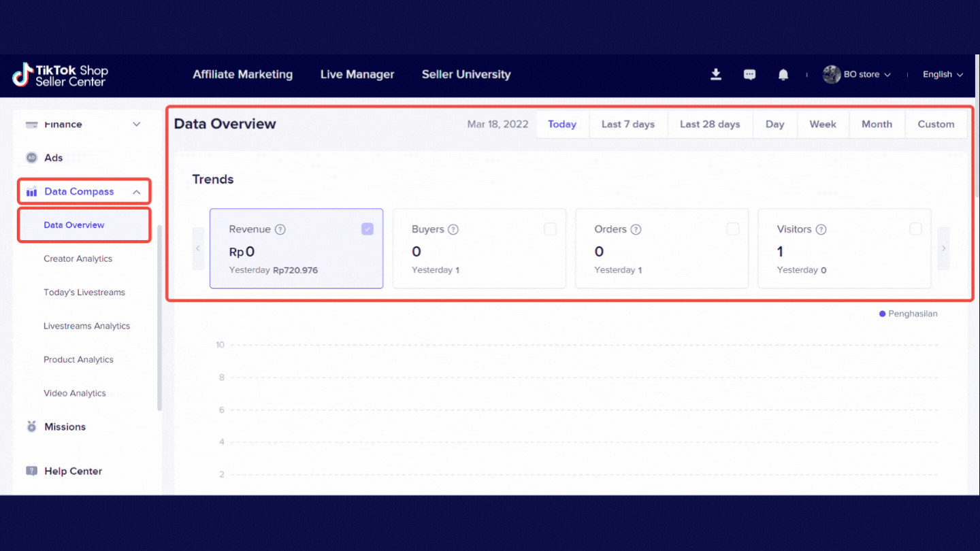
Task: Go to Seller University
Action: 466,75
